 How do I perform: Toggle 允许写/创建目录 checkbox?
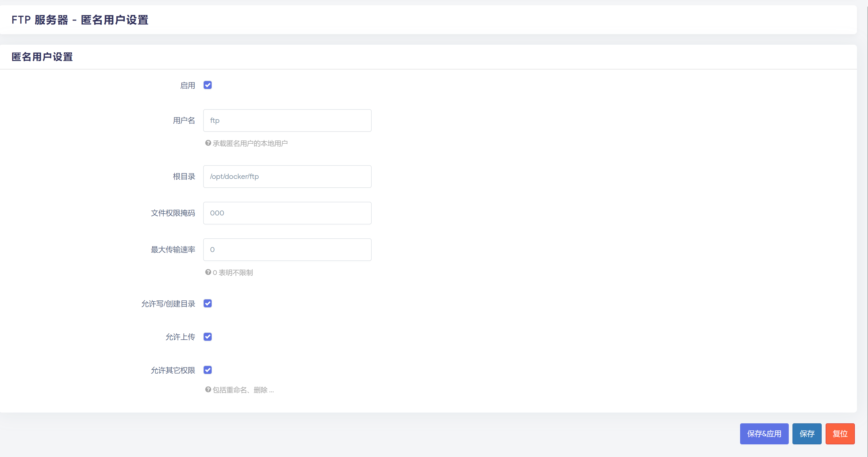[208, 303]
